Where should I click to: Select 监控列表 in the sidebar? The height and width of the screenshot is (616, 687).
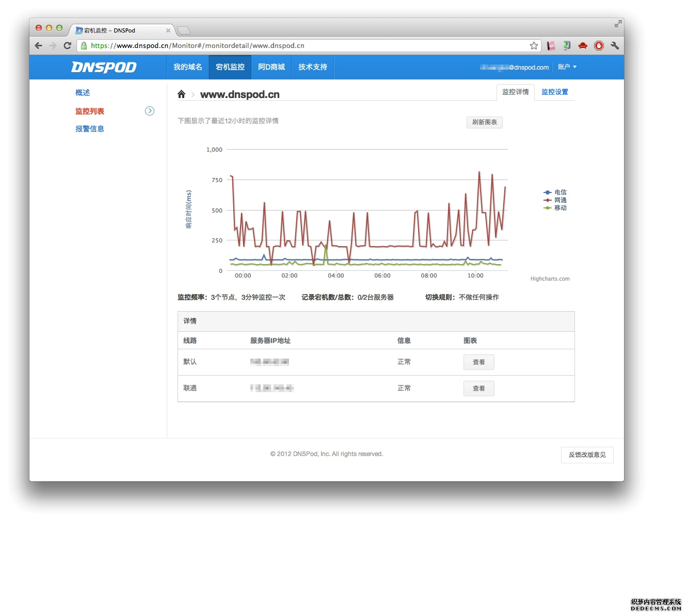click(x=90, y=111)
